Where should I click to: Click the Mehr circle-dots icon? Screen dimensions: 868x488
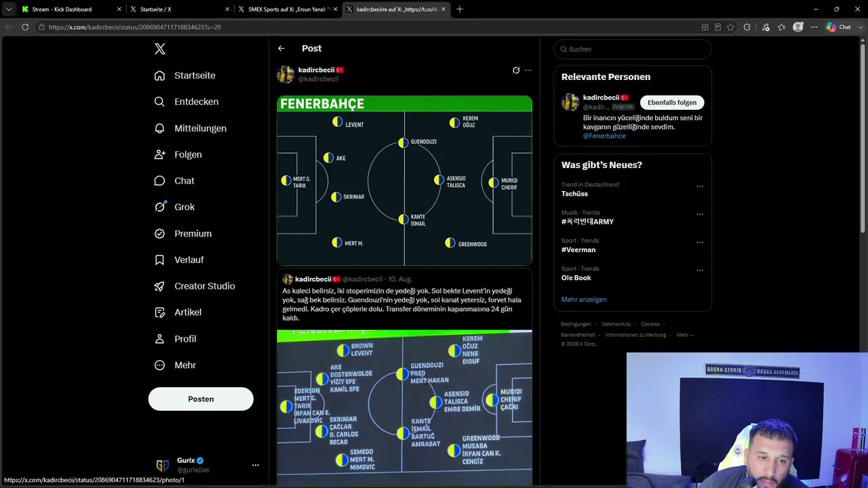[x=159, y=365]
